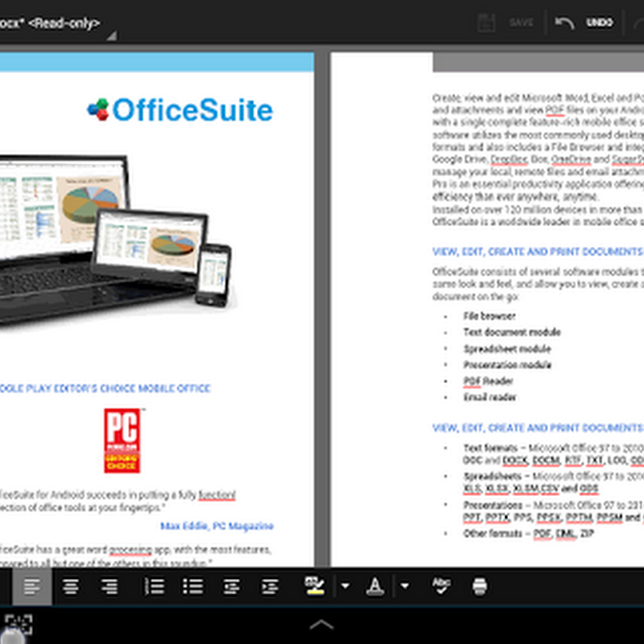The image size is (644, 644).
Task: Insert a bulleted list
Action: pos(193,587)
